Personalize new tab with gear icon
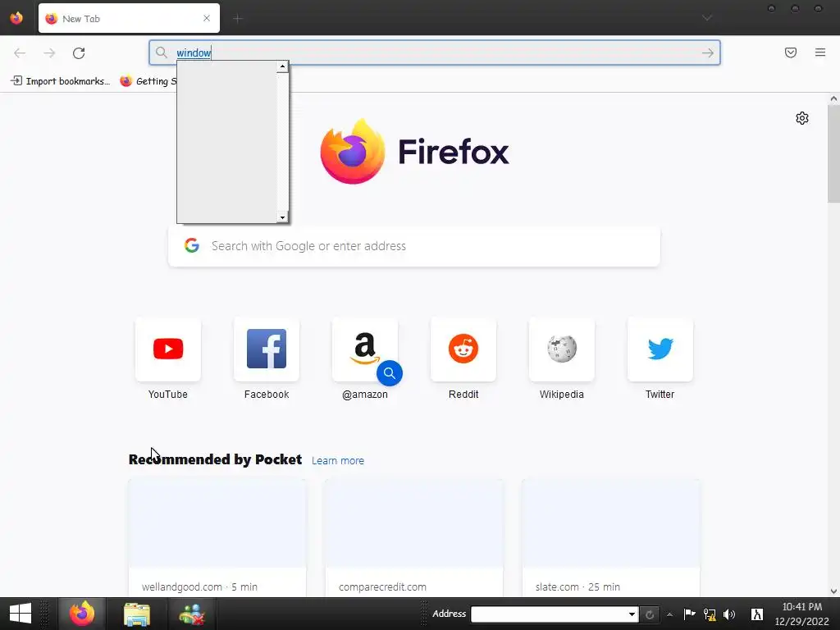The height and width of the screenshot is (630, 840). click(x=802, y=118)
